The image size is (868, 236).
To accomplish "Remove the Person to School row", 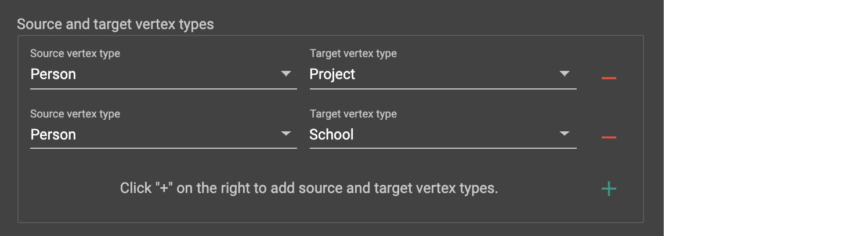I will click(609, 138).
